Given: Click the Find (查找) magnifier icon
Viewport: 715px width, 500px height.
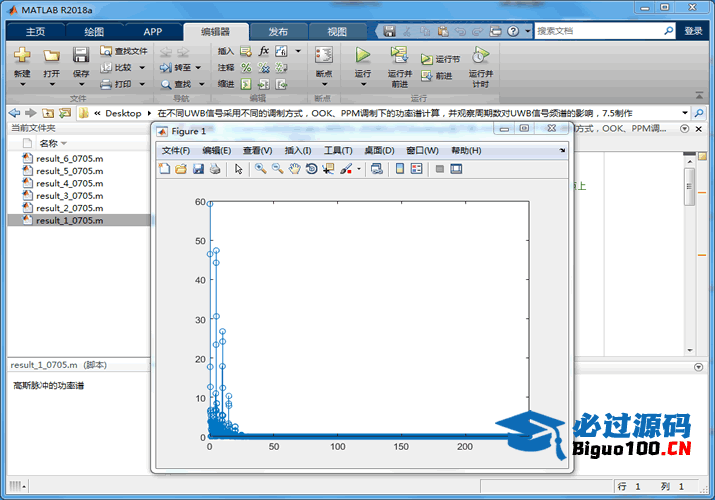Looking at the screenshot, I should [166, 84].
